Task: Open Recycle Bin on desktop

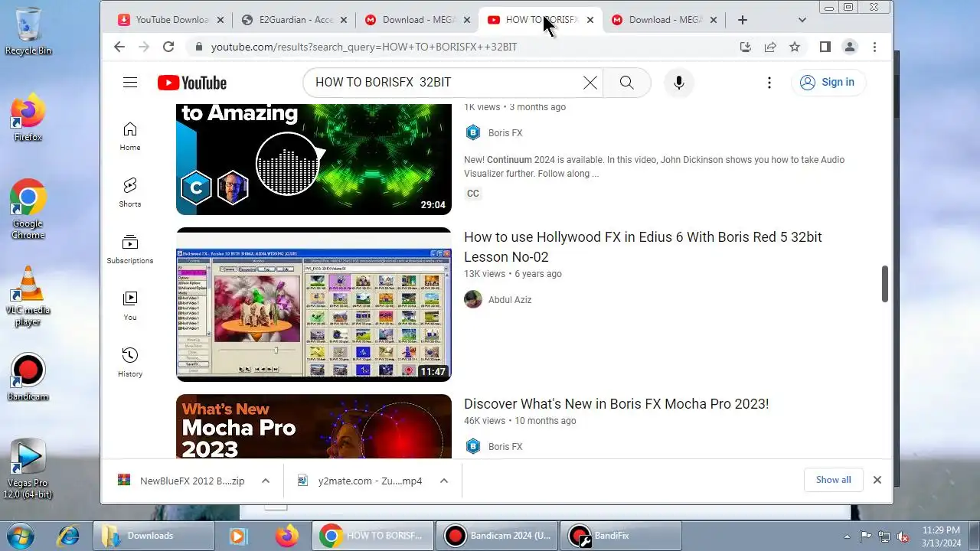Action: 28,32
